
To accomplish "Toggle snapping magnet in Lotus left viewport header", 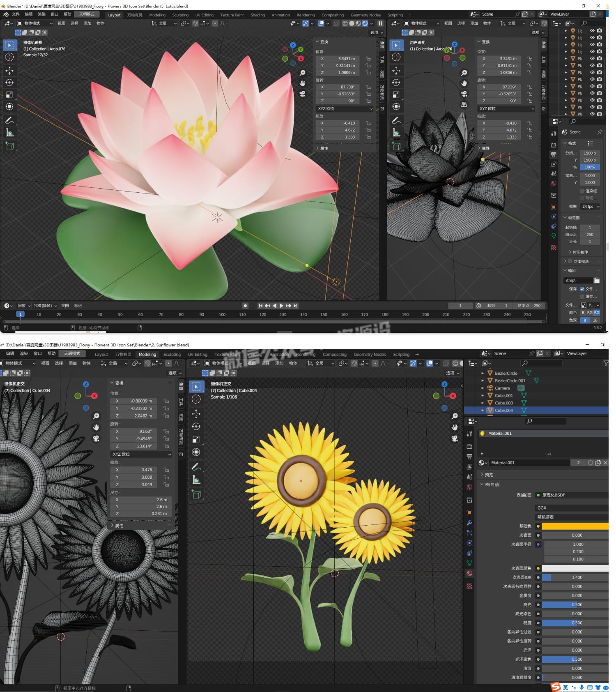I will pyautogui.click(x=195, y=23).
